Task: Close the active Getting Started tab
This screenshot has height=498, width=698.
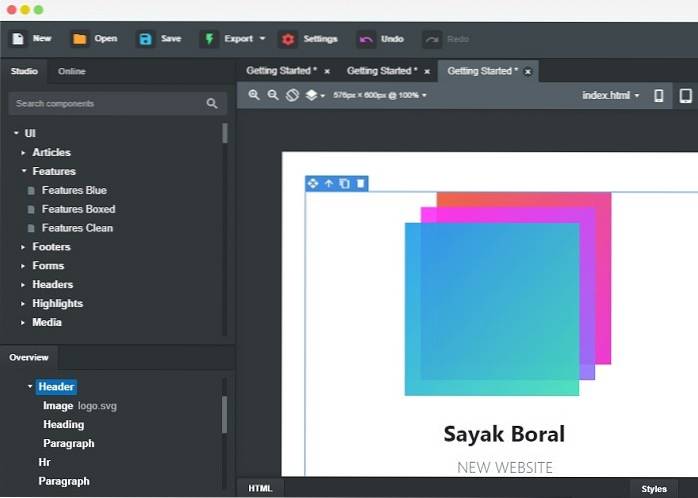Action: point(528,71)
